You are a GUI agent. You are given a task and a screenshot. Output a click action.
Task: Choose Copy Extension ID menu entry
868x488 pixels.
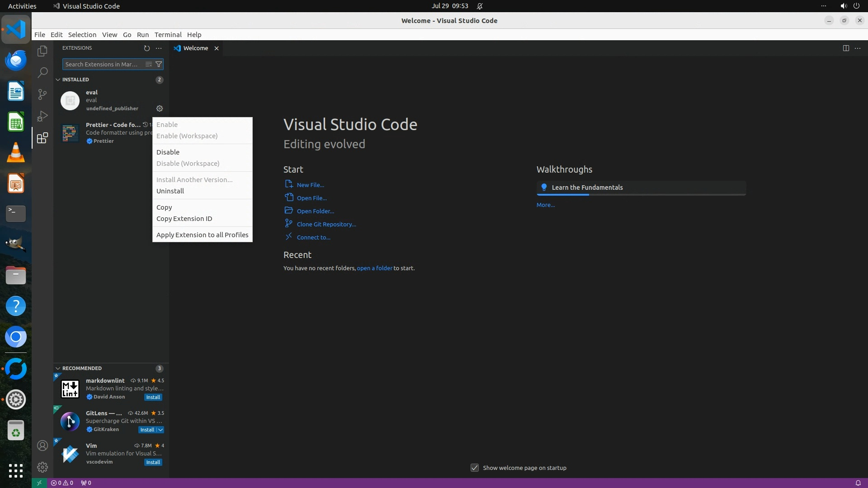pos(184,219)
